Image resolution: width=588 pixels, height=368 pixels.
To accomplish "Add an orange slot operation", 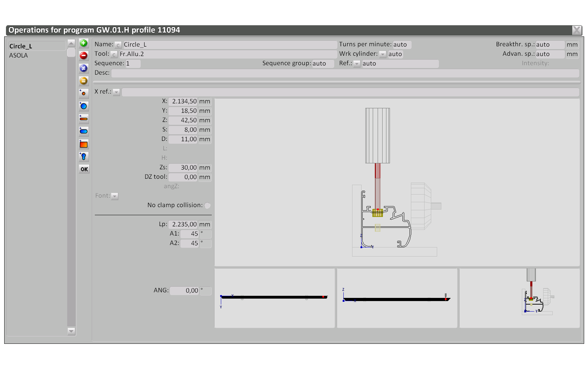I will click(x=84, y=118).
